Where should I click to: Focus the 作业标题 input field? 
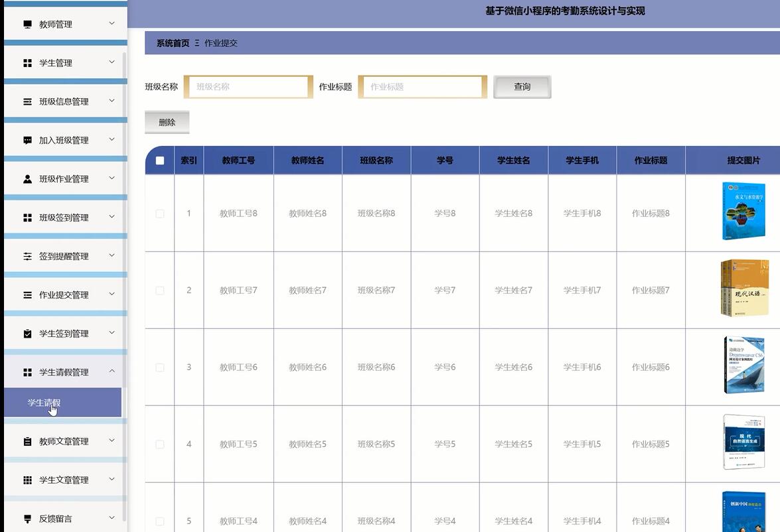[x=422, y=87]
